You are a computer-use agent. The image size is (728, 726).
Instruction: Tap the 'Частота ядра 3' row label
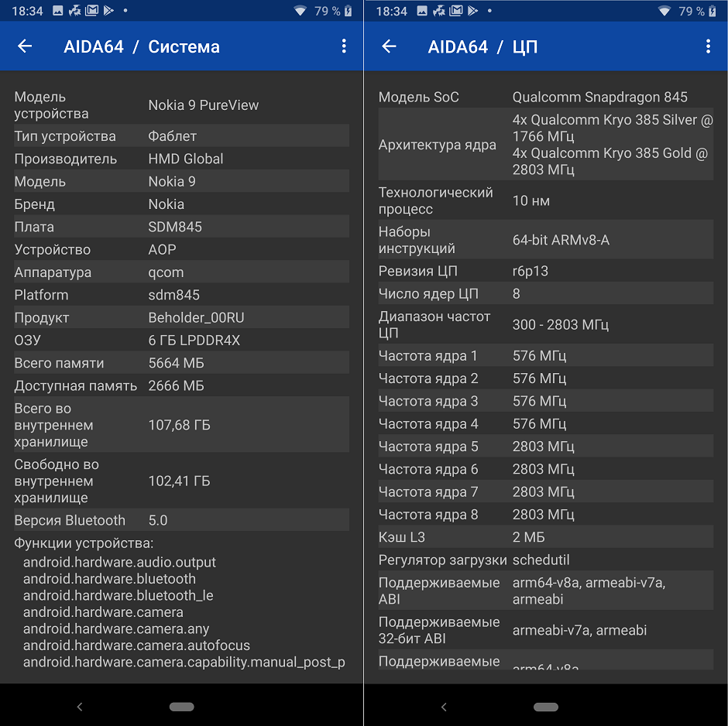[x=428, y=401]
